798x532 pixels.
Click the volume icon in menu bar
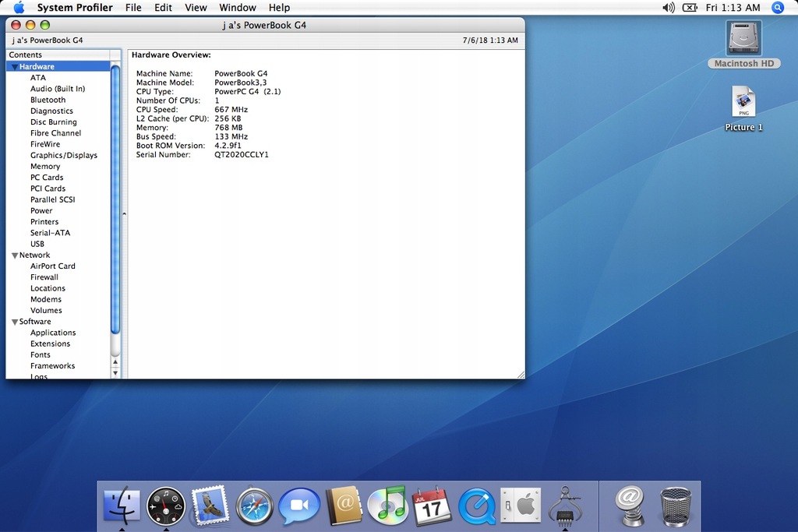point(668,8)
